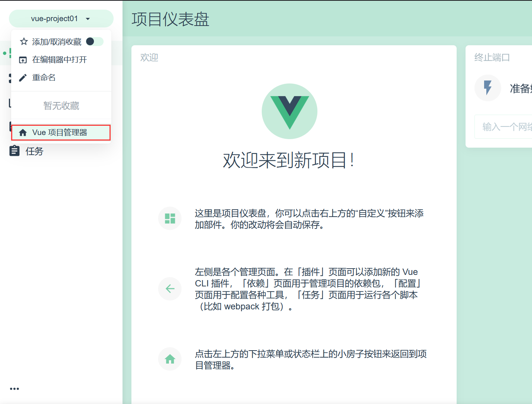Click the open-in-editor icon
Image resolution: width=532 pixels, height=404 pixels.
pos(23,60)
